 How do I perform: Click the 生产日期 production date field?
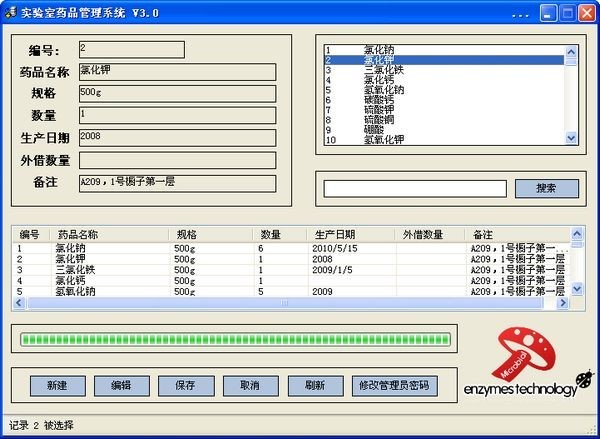coord(177,138)
